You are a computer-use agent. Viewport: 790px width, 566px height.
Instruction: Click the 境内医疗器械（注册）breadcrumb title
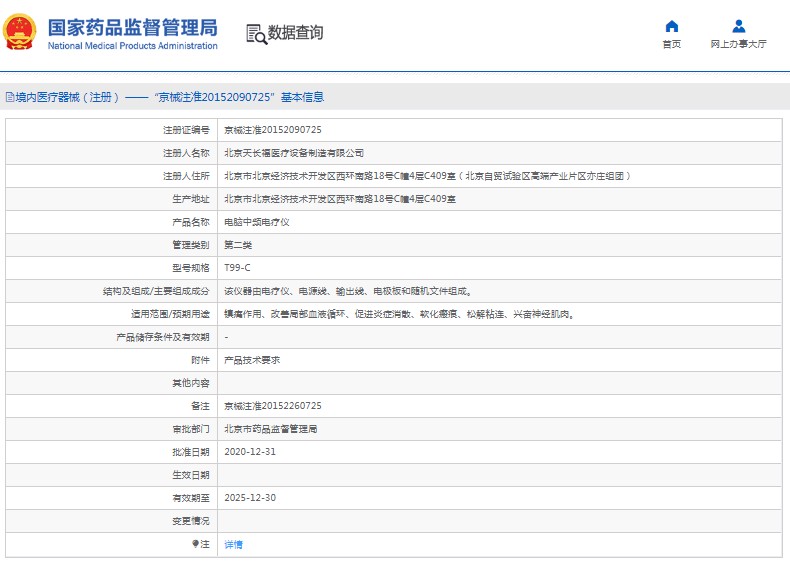pos(67,97)
